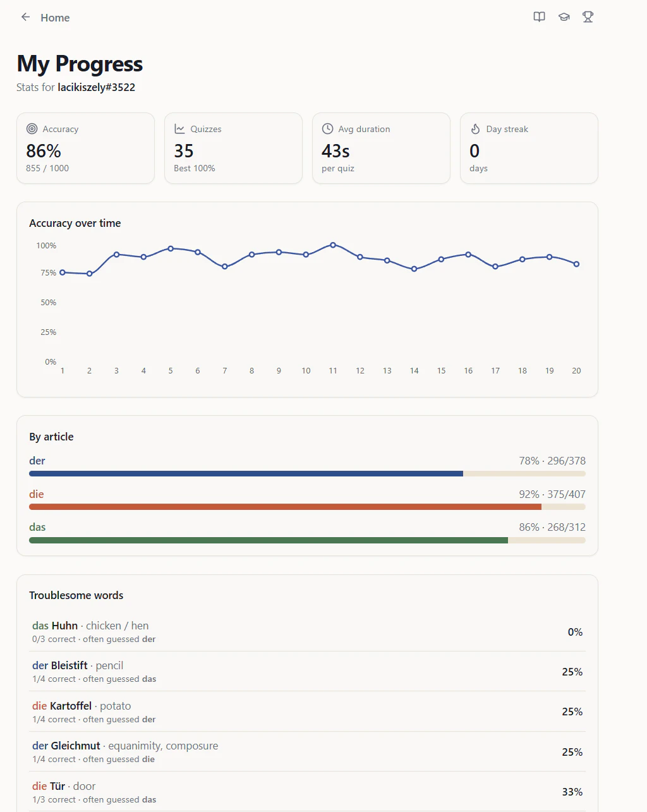Open troublesome word der Bleistift row

point(307,672)
